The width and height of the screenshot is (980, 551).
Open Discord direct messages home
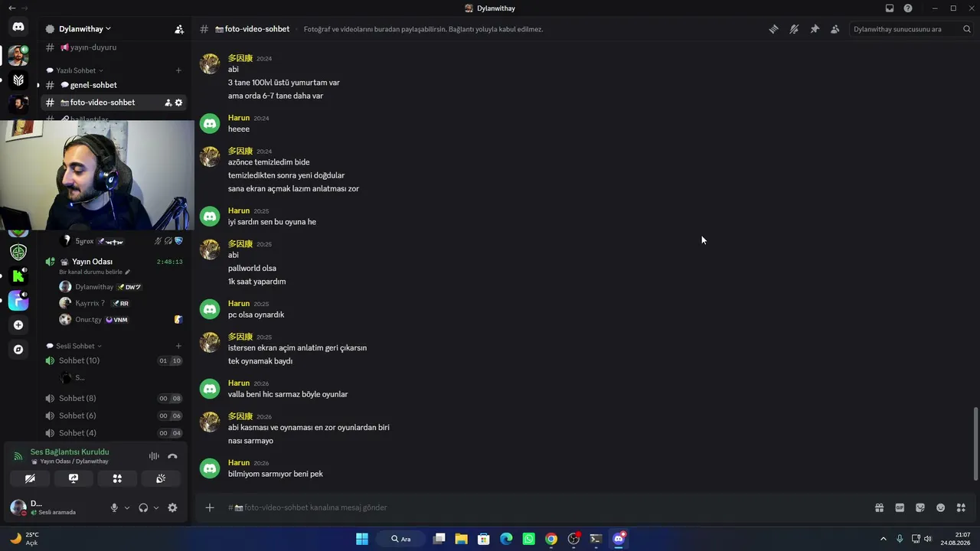pos(18,27)
